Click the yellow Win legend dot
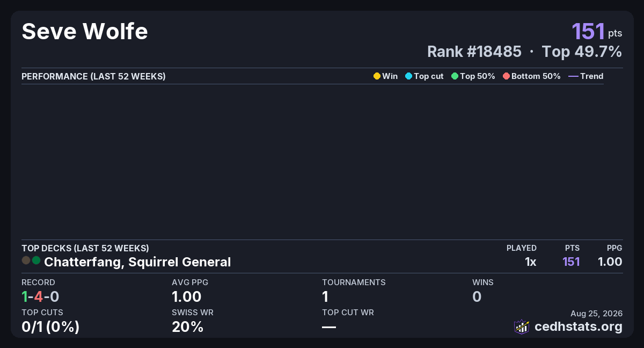Image resolution: width=644 pixels, height=348 pixels. [x=377, y=76]
